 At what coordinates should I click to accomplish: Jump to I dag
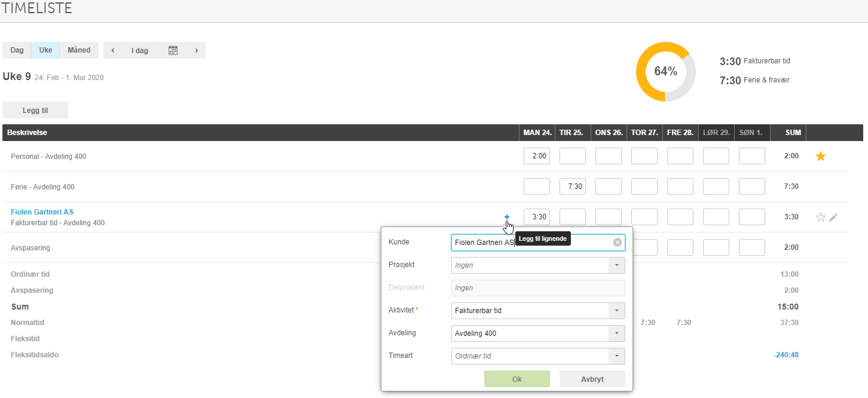pos(140,51)
